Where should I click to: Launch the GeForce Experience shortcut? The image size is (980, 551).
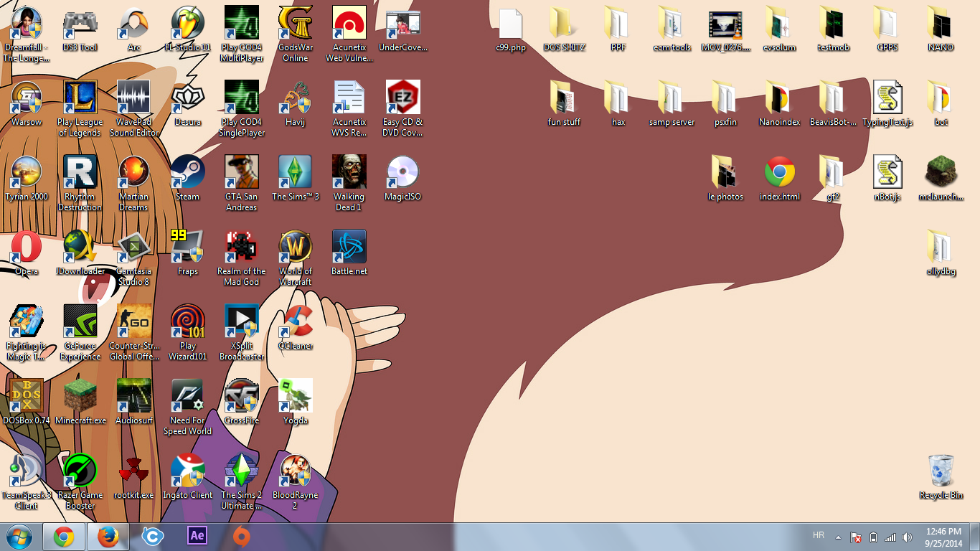click(x=80, y=333)
